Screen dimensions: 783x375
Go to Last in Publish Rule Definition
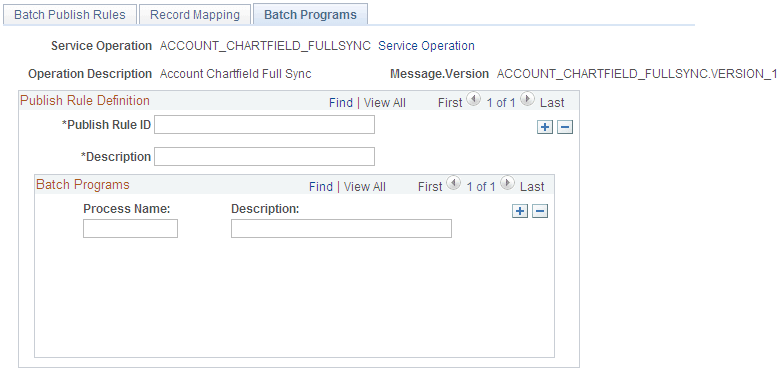click(552, 103)
